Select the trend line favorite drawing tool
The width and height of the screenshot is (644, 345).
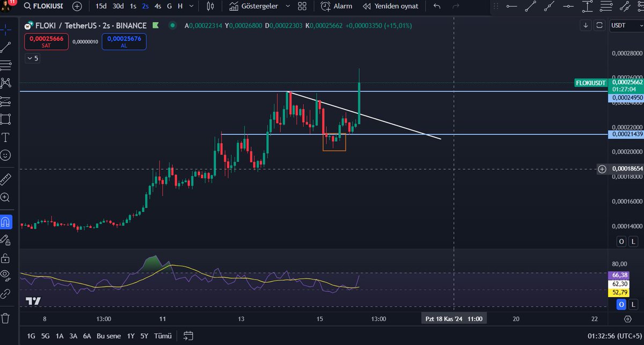click(530, 6)
